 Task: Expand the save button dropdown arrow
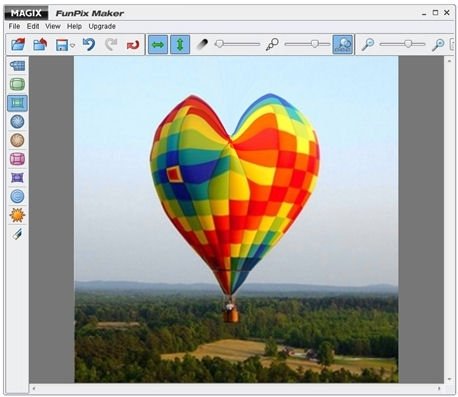(72, 45)
